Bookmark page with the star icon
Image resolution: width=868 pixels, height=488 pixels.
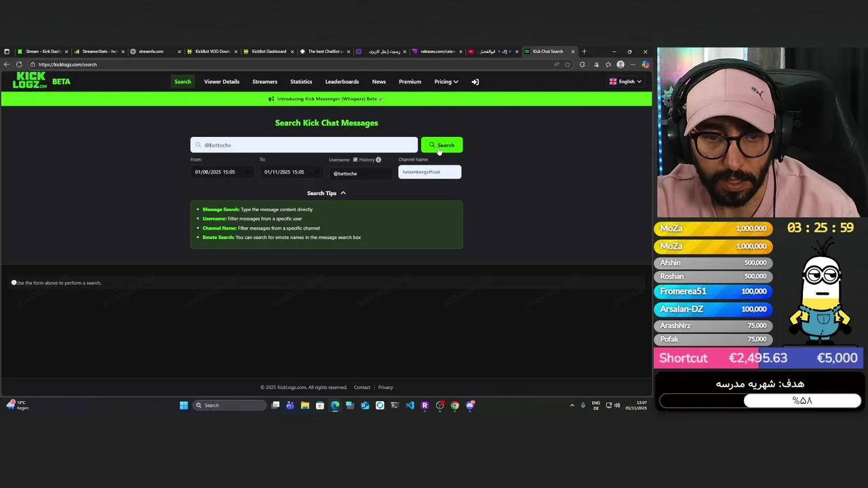point(568,64)
